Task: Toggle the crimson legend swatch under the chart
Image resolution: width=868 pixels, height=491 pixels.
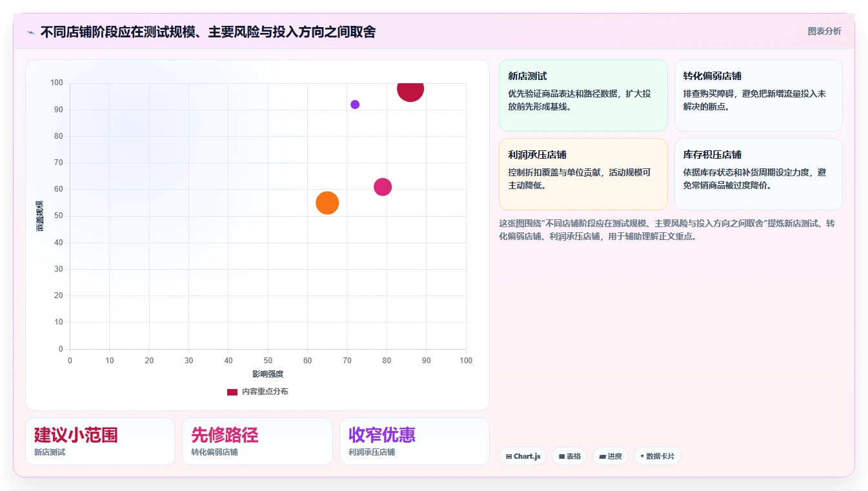Action: pos(232,392)
